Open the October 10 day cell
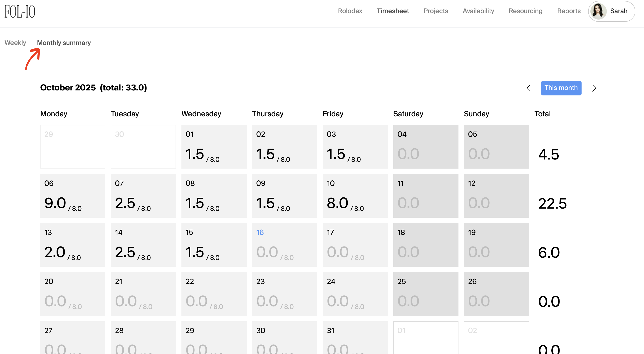644x354 pixels. click(355, 196)
